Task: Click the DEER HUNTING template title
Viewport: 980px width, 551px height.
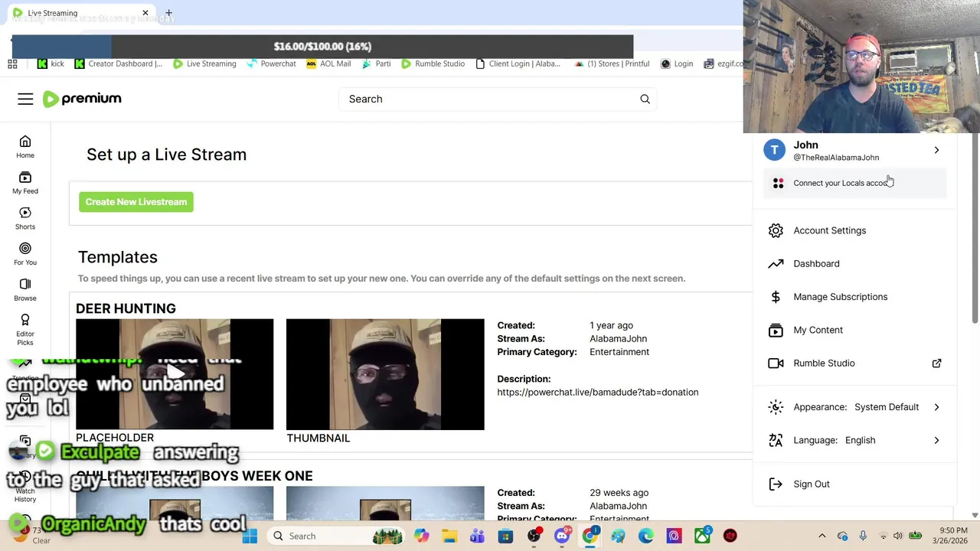Action: [126, 308]
